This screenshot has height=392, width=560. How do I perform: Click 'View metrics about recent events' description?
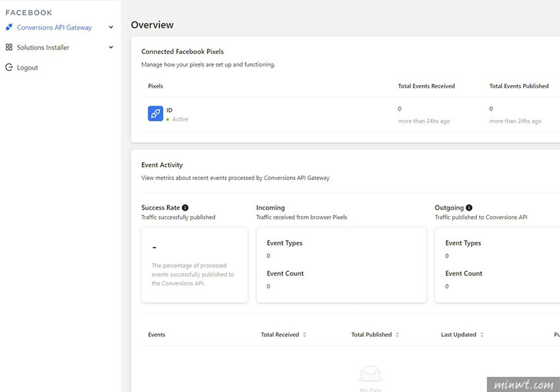tap(235, 178)
